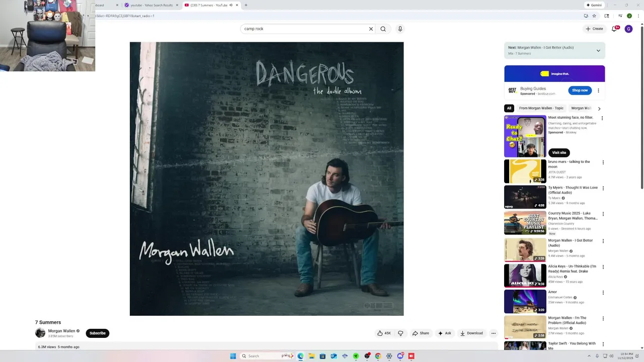
Task: Click Shop now on Best Buy ad
Action: 580,90
